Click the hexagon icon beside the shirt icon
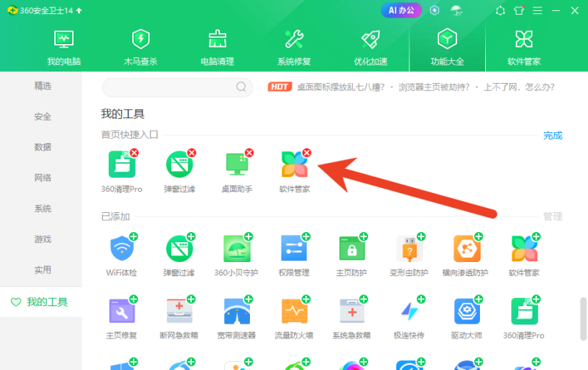This screenshot has height=370, width=588. click(501, 10)
